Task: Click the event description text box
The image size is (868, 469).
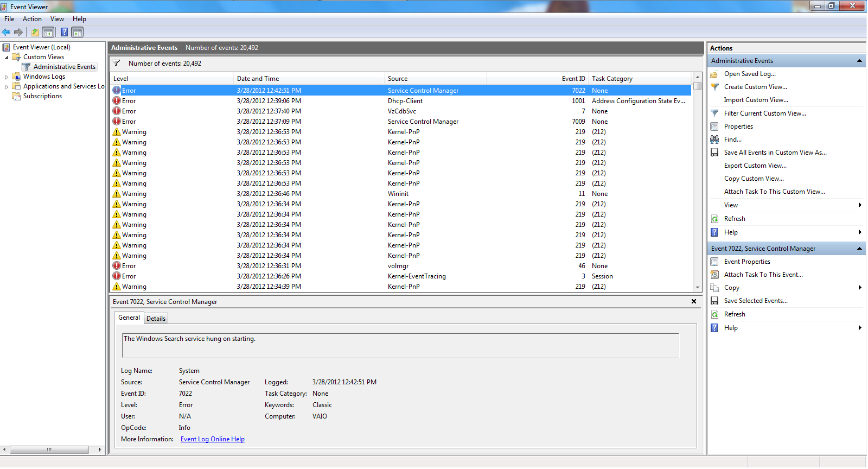Action: pyautogui.click(x=401, y=346)
